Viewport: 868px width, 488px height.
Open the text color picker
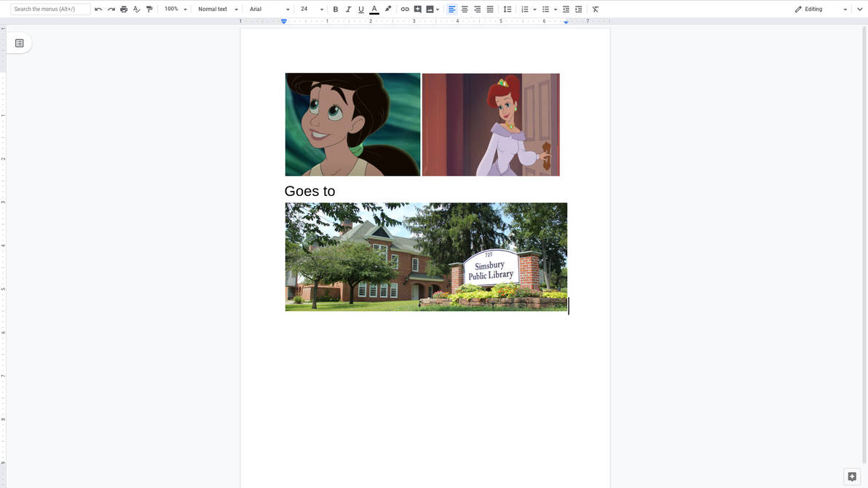click(374, 9)
